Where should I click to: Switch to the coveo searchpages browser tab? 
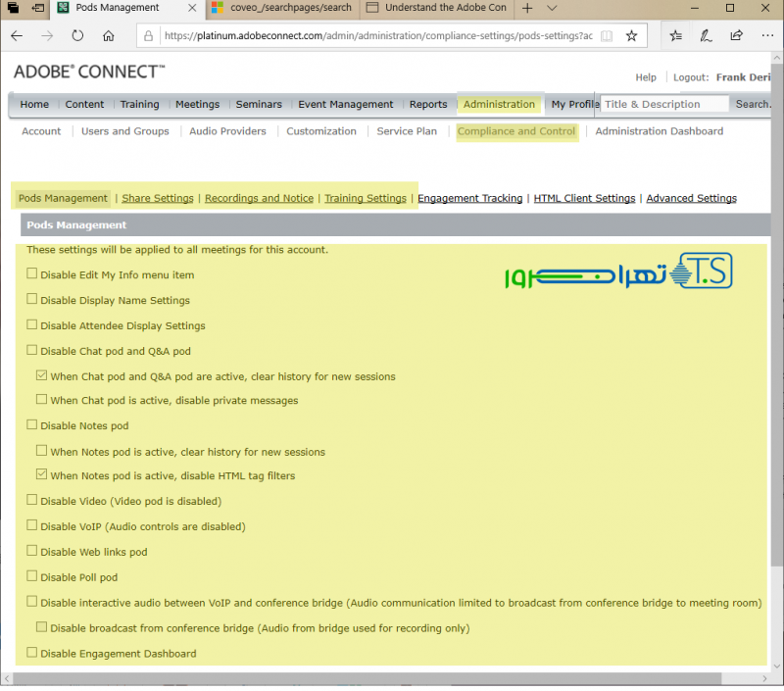pyautogui.click(x=282, y=8)
